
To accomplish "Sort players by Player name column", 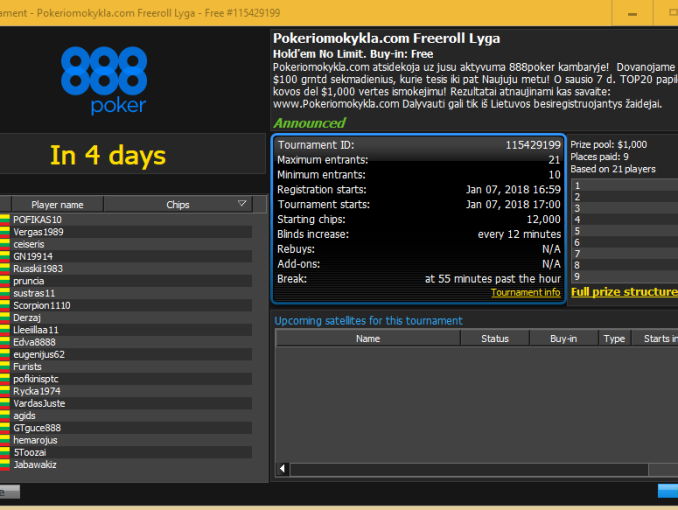I will [x=57, y=204].
